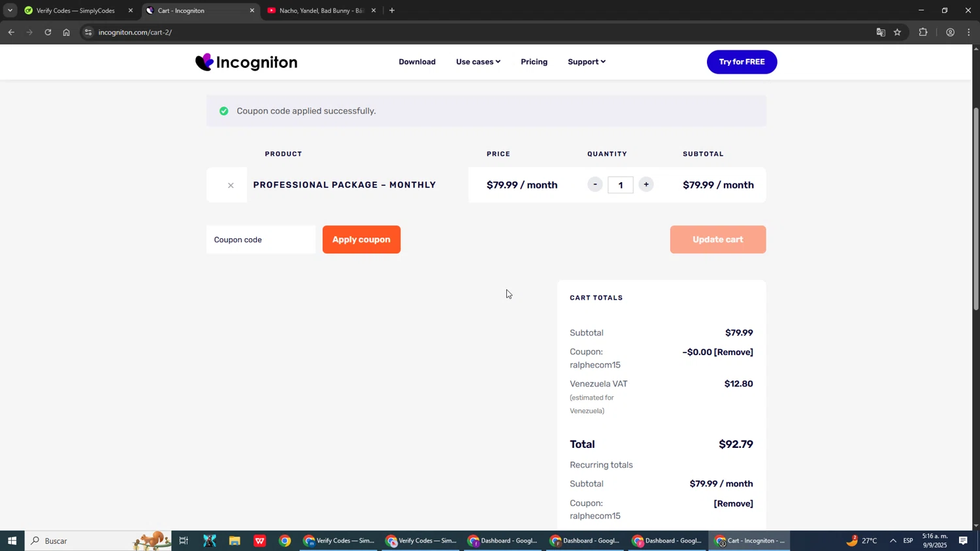Decrease quantity with the minus button
The width and height of the screenshot is (980, 551).
pyautogui.click(x=595, y=185)
